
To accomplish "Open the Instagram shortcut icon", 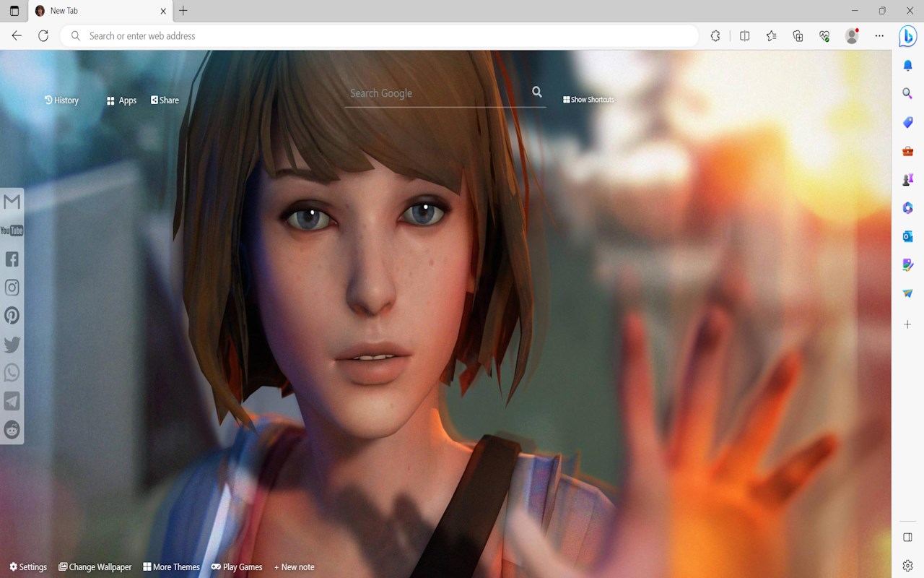I will pyautogui.click(x=12, y=288).
